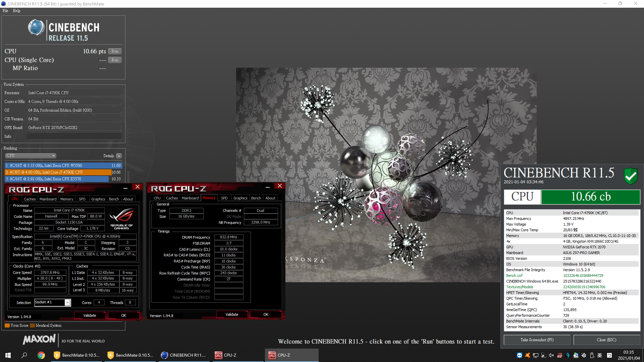The width and height of the screenshot is (644, 362).
Task: Open network status tray icon
Action: [x=536, y=355]
